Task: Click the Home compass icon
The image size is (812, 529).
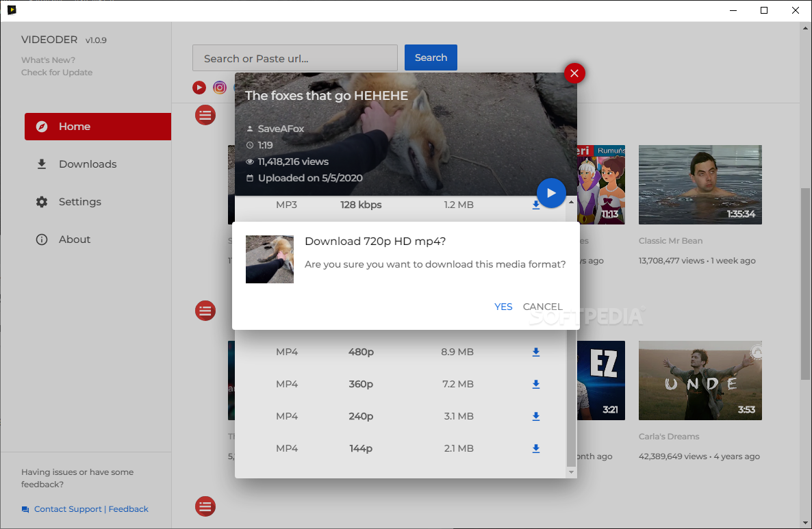Action: (x=42, y=127)
